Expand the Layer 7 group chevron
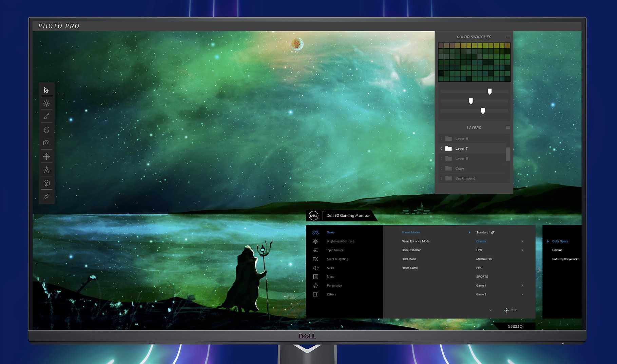This screenshot has height=364, width=617. point(441,149)
